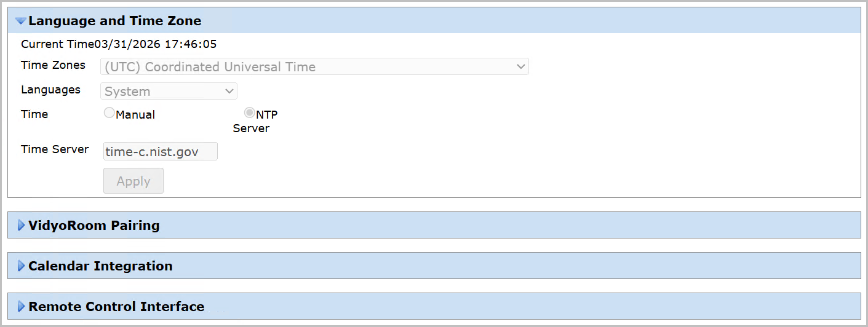Click the VidyoRoom Pairing section title

[94, 226]
